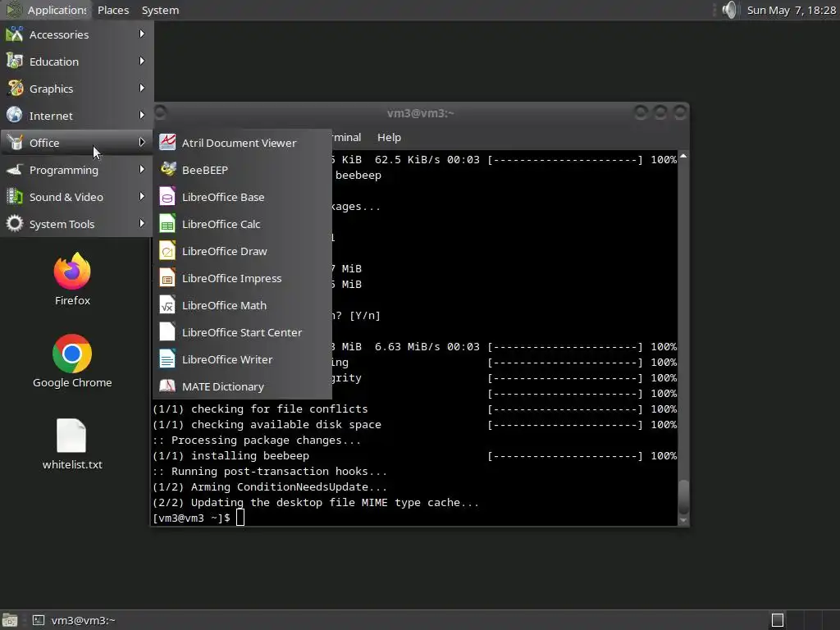Viewport: 840px width, 630px height.
Task: Click 'Arming ConditionNeedsUpdate...' terminal line
Action: (x=269, y=487)
